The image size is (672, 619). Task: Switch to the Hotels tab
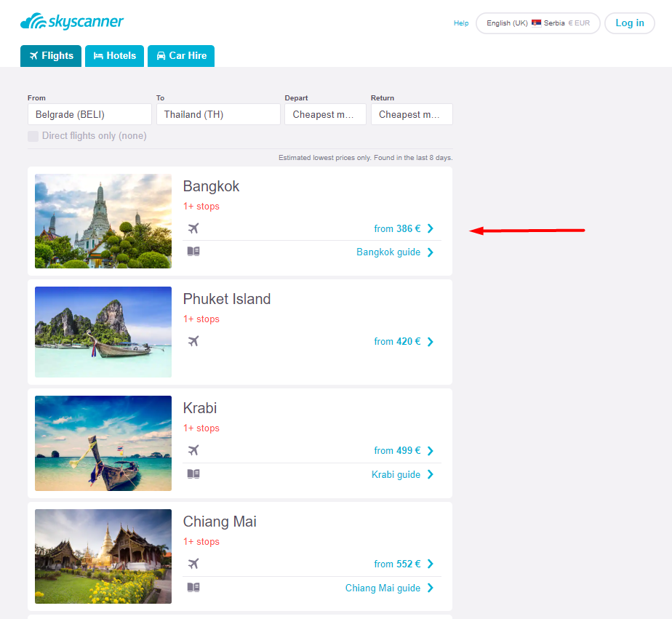tap(114, 56)
